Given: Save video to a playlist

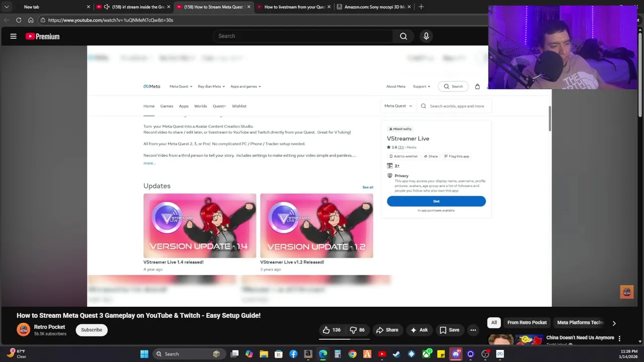Looking at the screenshot, I should [449, 330].
